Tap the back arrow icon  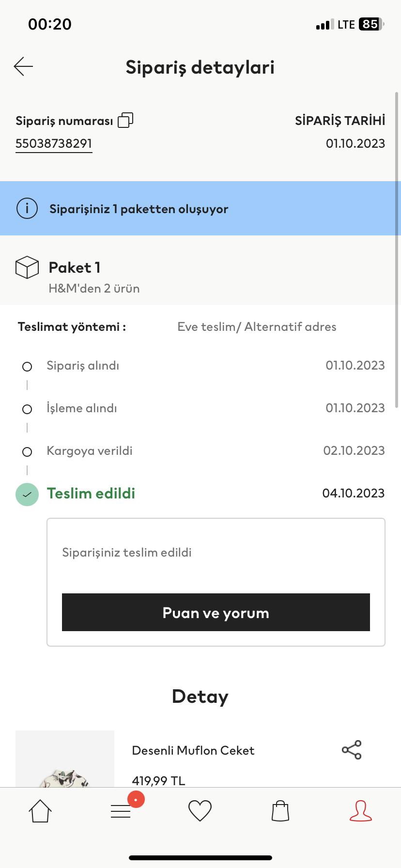coord(23,66)
